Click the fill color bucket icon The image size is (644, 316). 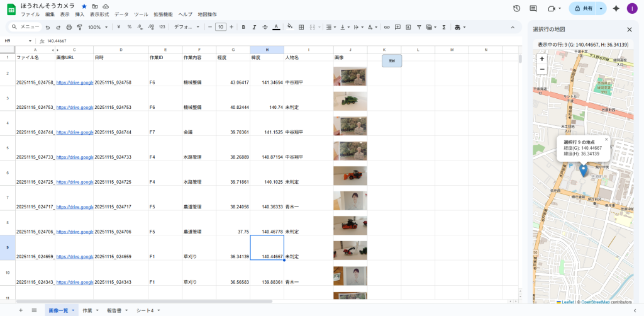[290, 27]
